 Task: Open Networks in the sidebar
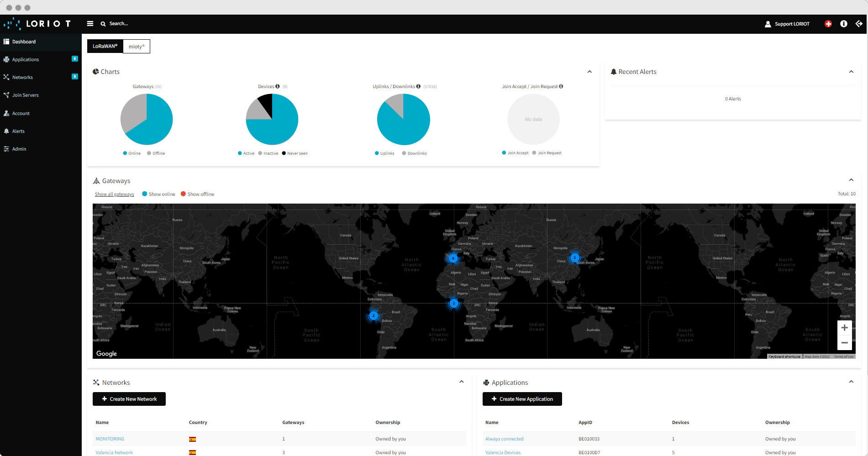pos(41,77)
